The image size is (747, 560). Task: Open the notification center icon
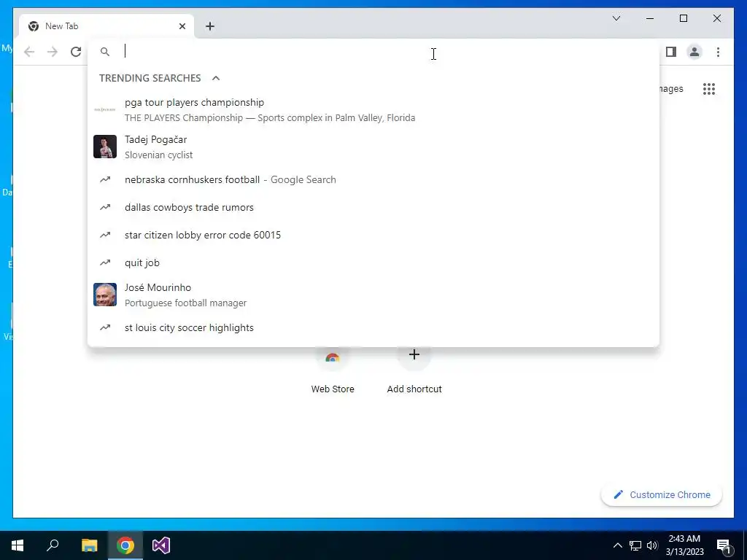pyautogui.click(x=724, y=545)
